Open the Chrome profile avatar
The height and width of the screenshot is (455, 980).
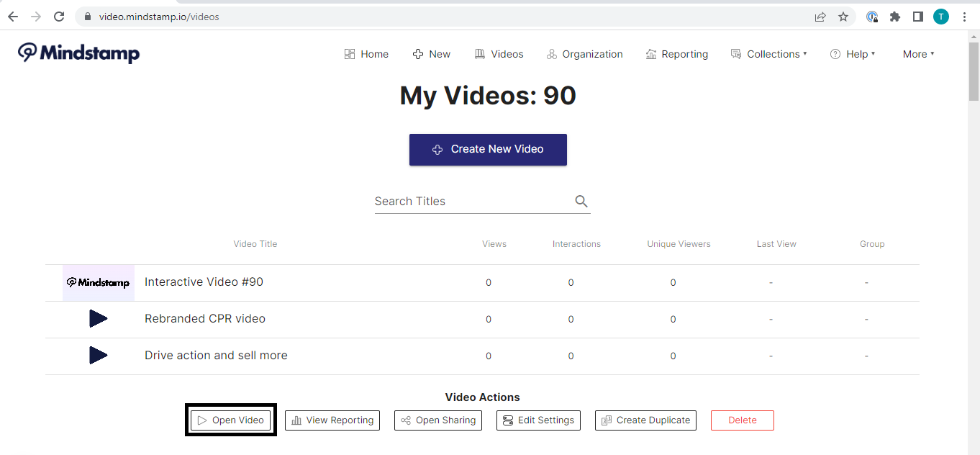[940, 17]
